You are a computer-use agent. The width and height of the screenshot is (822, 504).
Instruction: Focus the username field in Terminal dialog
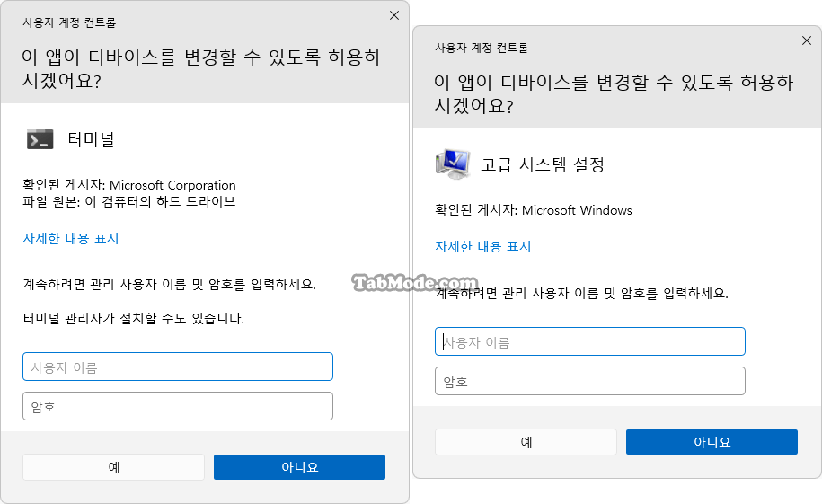point(178,367)
